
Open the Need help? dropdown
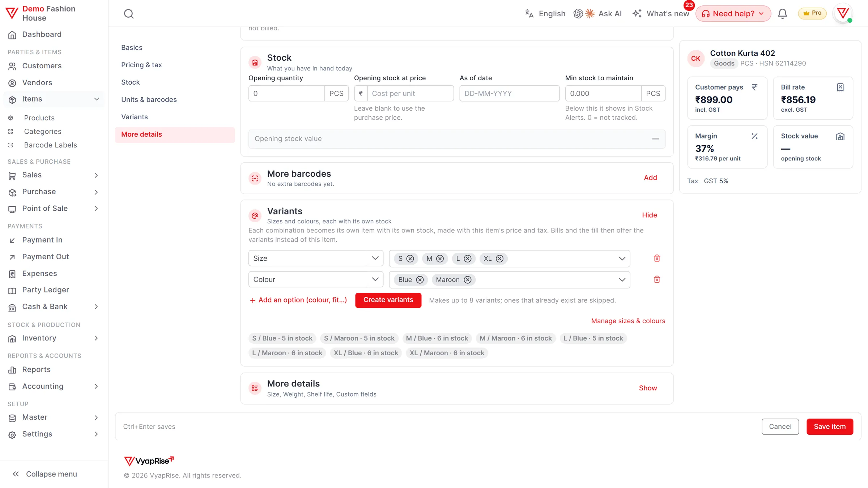[x=733, y=14]
